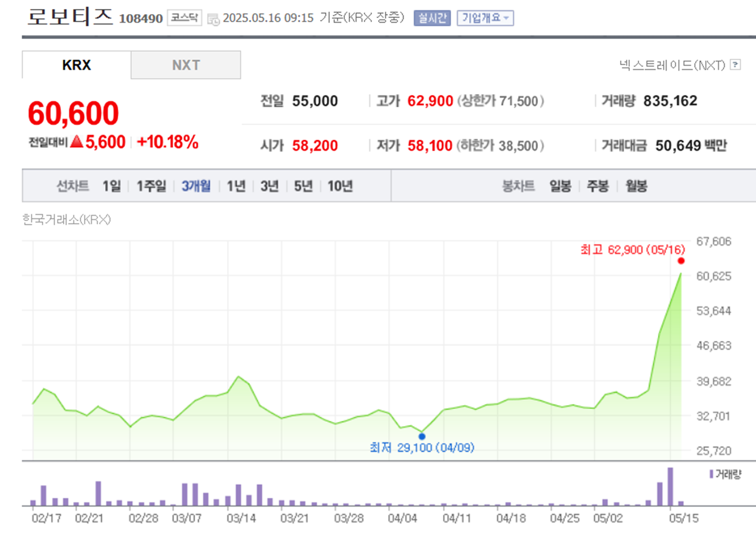Show the 일봉 candlestick chart
This screenshot has width=756, height=536.
pyautogui.click(x=560, y=186)
